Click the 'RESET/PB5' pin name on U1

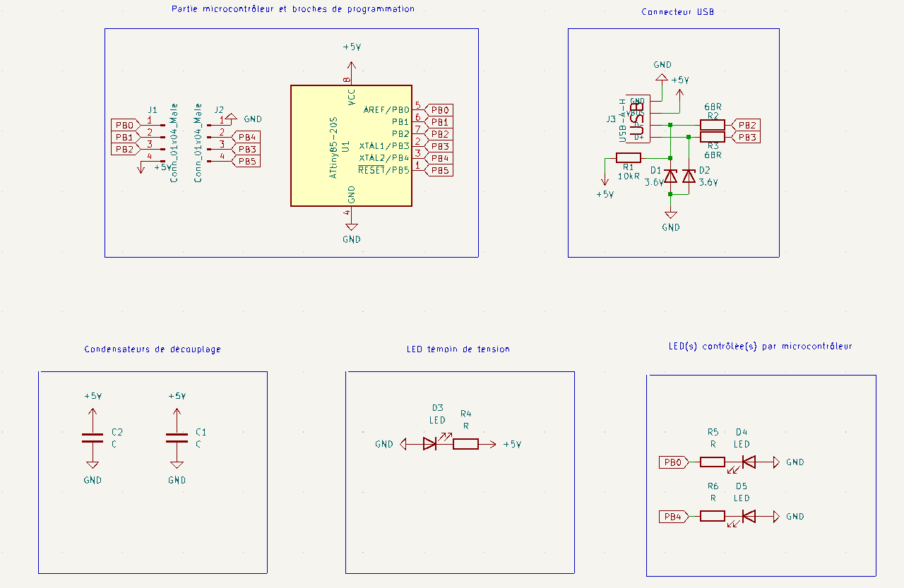coord(384,170)
